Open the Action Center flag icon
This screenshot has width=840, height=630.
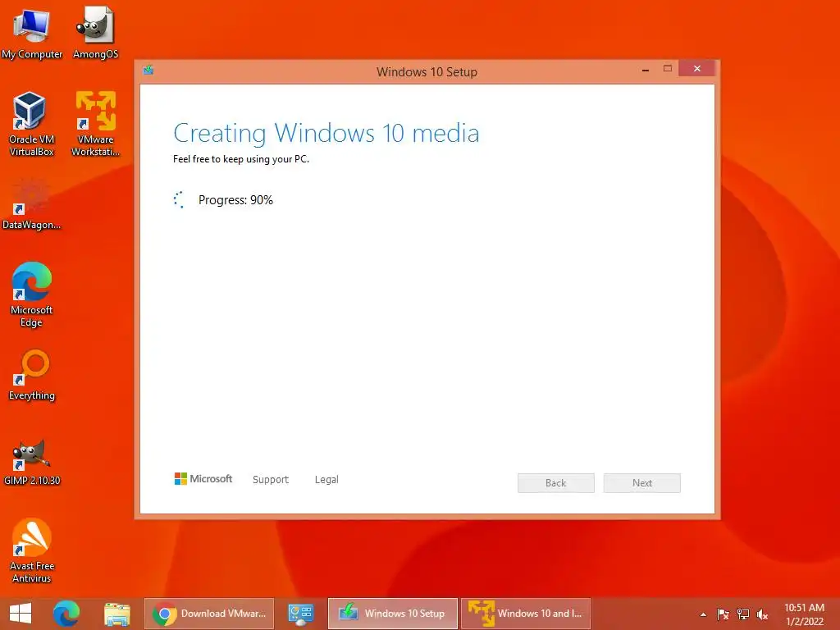coord(723,614)
